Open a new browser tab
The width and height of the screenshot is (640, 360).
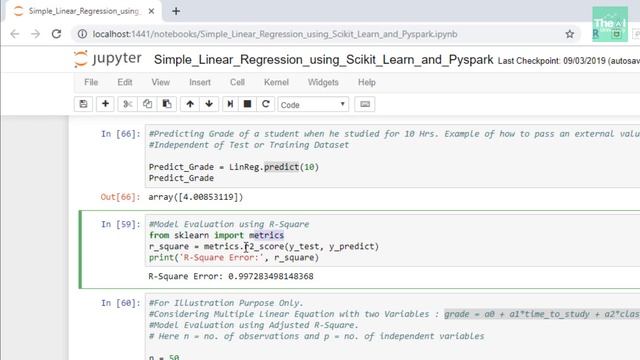pos(176,11)
